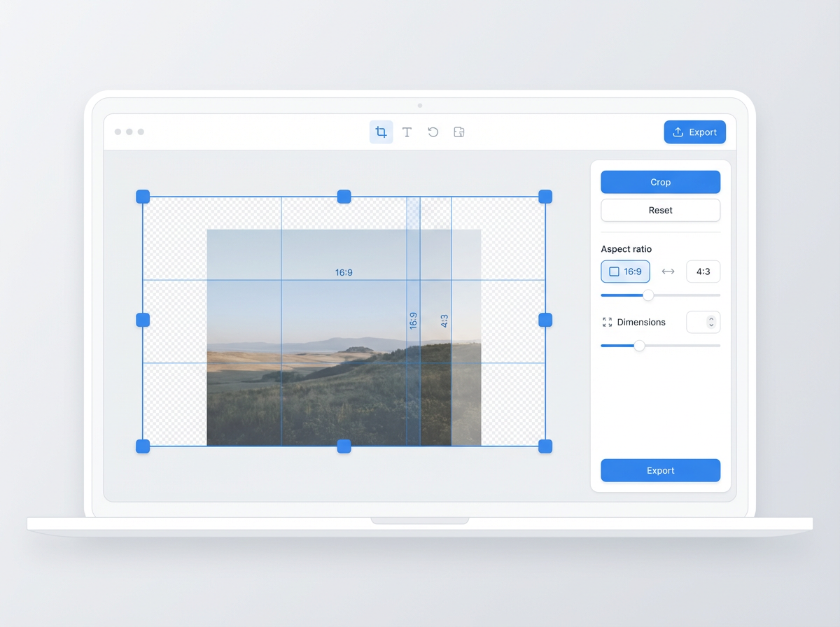840x627 pixels.
Task: Click the top-middle crop edge handle
Action: click(344, 197)
